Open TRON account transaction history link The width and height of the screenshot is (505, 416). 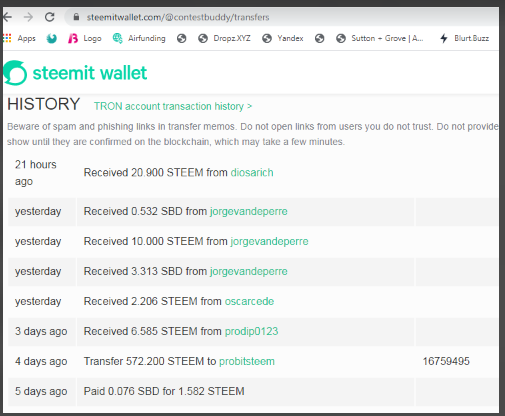point(173,106)
